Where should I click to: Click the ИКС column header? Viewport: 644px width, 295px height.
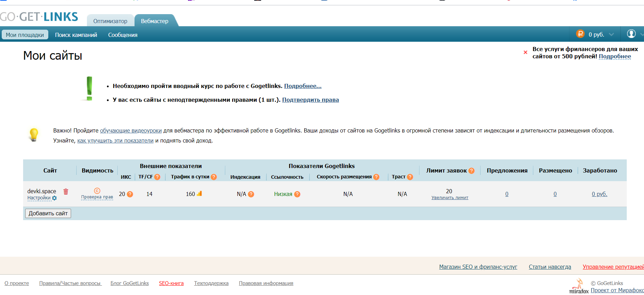click(x=126, y=177)
